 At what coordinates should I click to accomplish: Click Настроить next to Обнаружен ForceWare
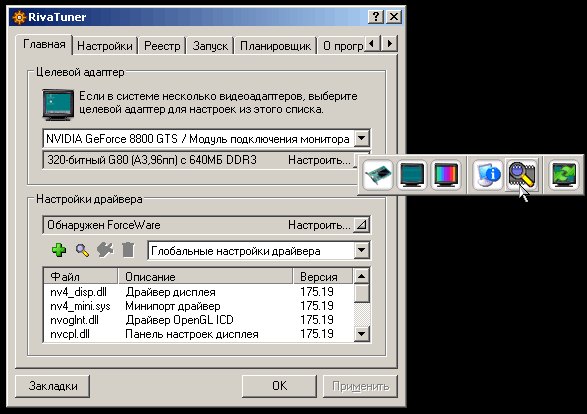319,225
